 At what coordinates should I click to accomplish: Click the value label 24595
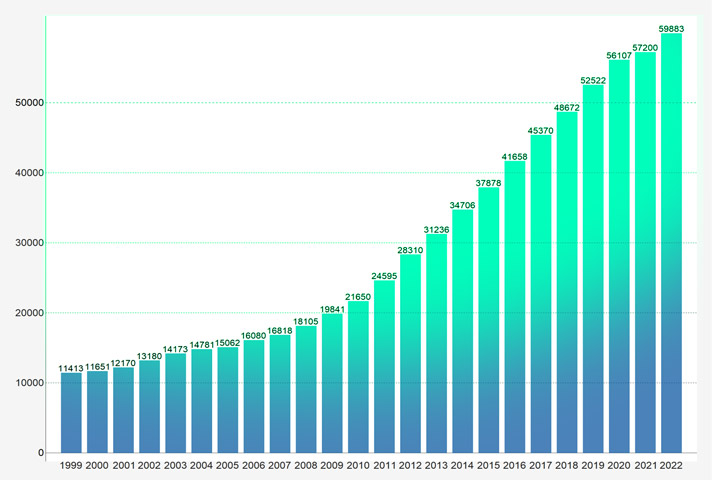click(x=384, y=275)
